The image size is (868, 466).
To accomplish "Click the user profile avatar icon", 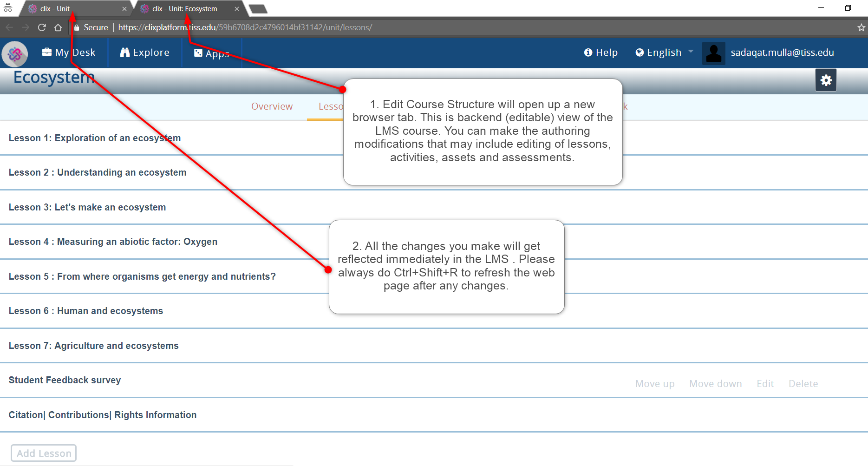I will pyautogui.click(x=713, y=53).
